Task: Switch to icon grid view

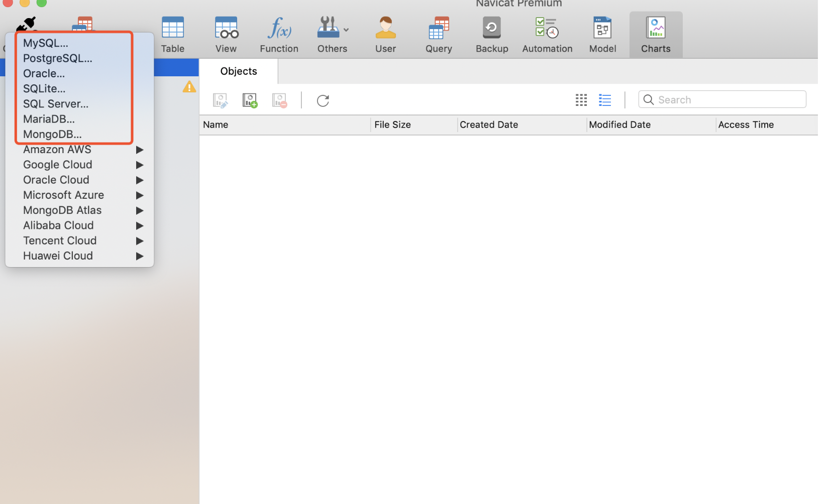Action: point(581,100)
